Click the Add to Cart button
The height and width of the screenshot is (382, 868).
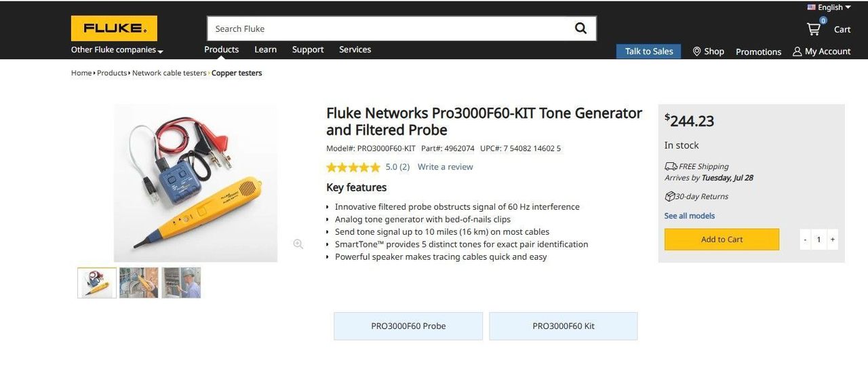[722, 240]
